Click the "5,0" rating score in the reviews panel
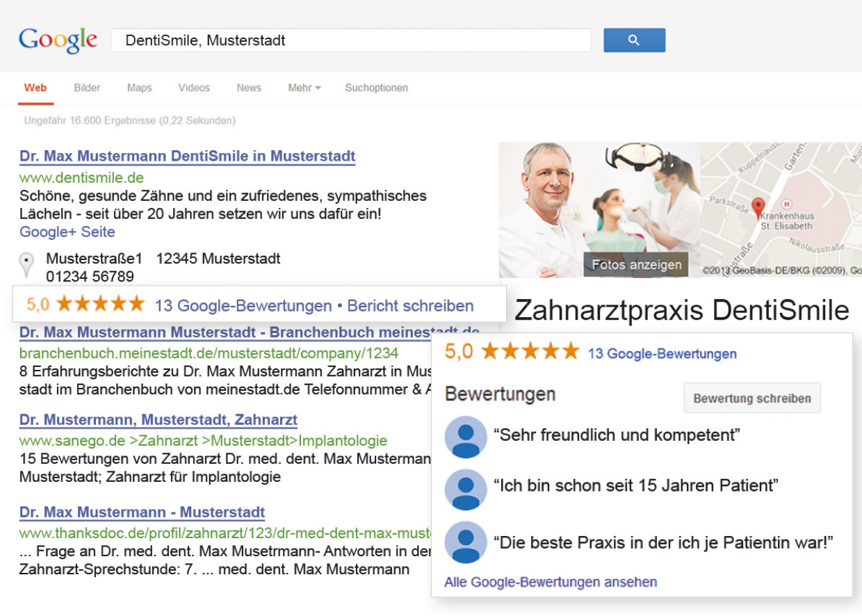The width and height of the screenshot is (862, 616). point(459,352)
